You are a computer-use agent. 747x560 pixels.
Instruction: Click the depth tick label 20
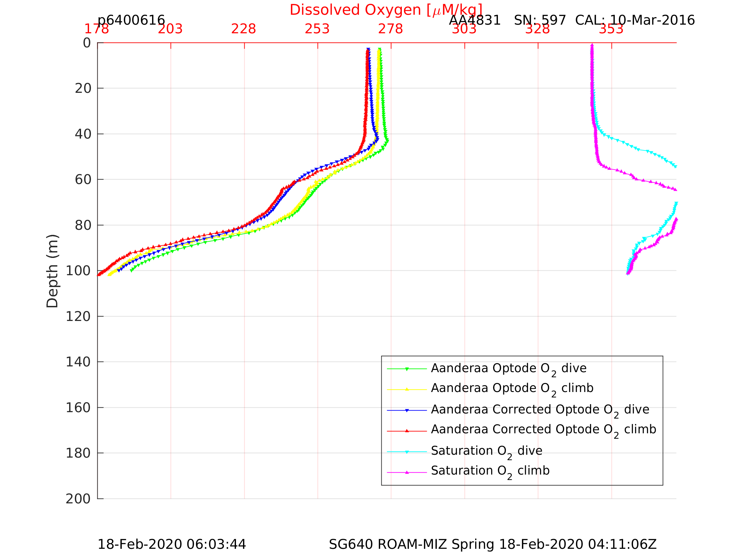(x=83, y=88)
